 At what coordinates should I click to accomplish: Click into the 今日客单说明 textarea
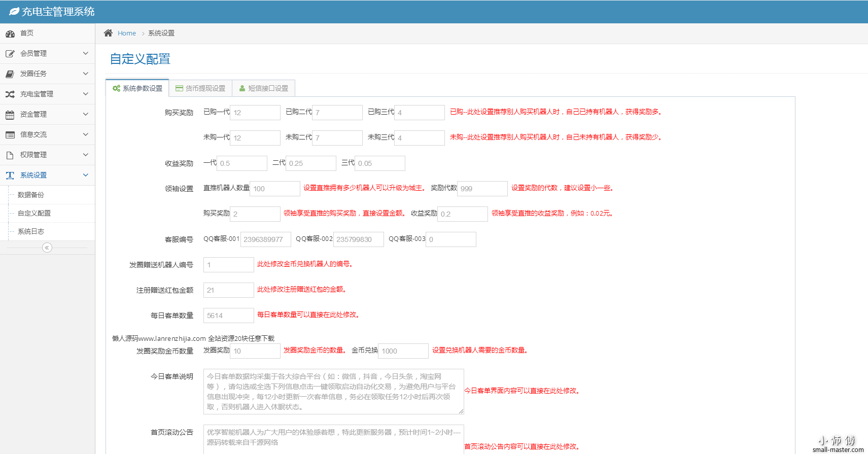pos(334,392)
